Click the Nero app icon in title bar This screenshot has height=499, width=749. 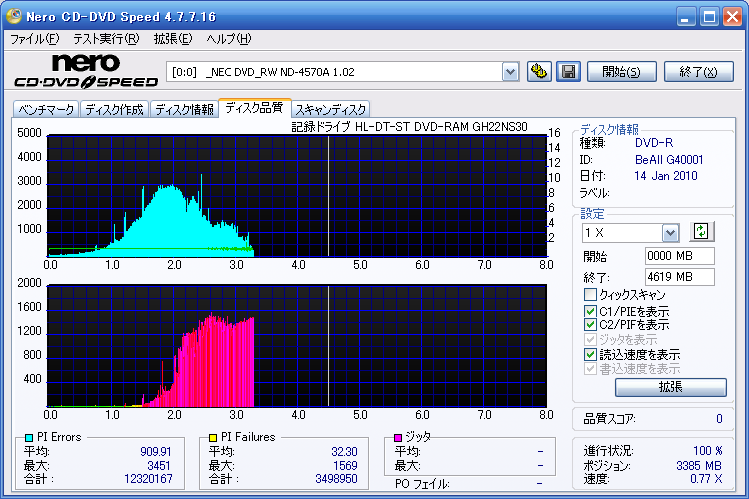[x=13, y=16]
